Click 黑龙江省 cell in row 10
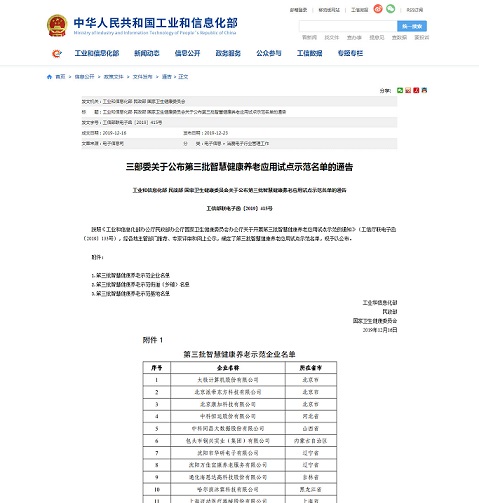 (x=311, y=489)
